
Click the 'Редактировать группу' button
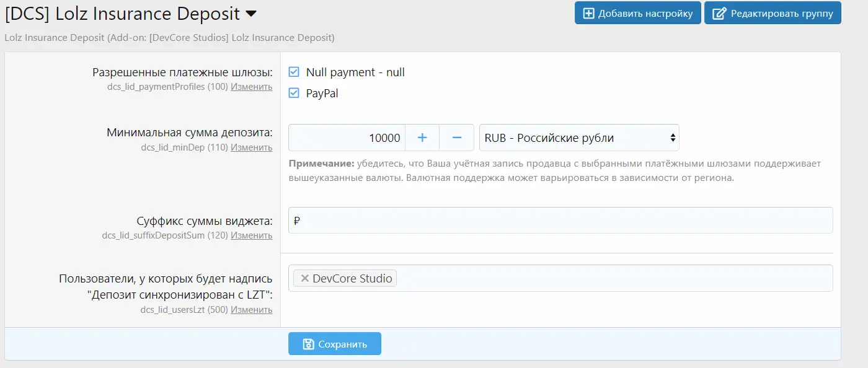click(773, 13)
